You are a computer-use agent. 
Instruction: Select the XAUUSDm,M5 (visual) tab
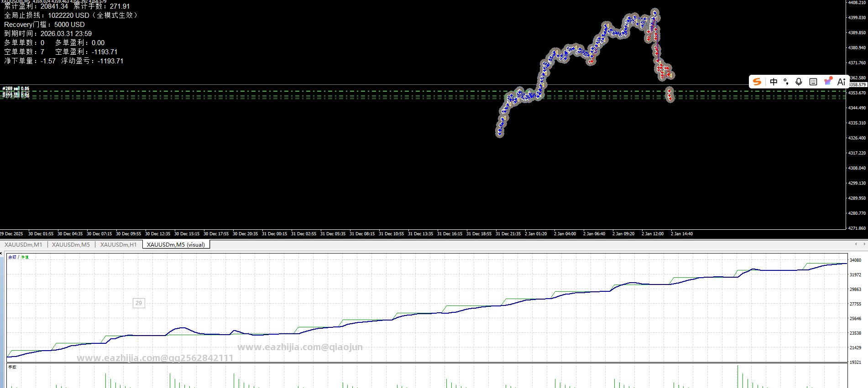176,245
